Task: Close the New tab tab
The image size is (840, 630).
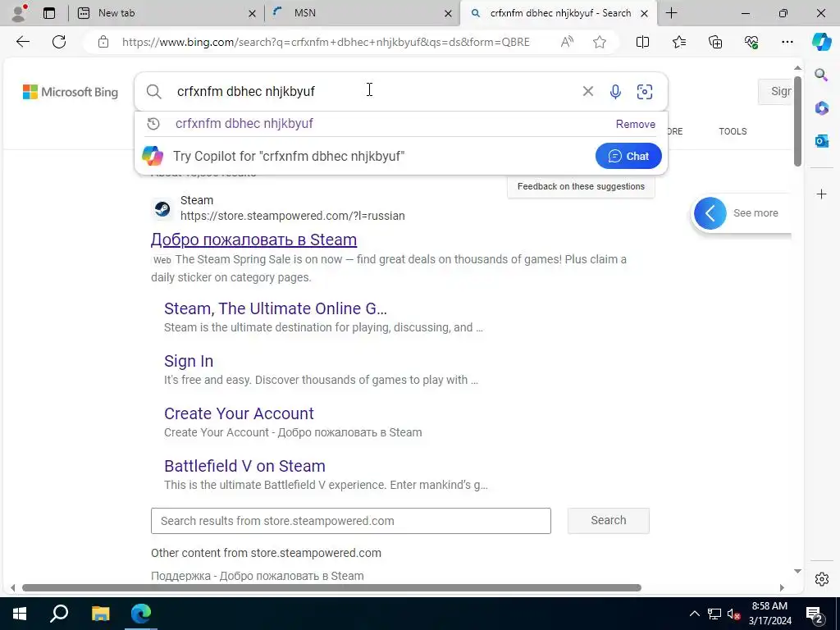Action: [252, 13]
